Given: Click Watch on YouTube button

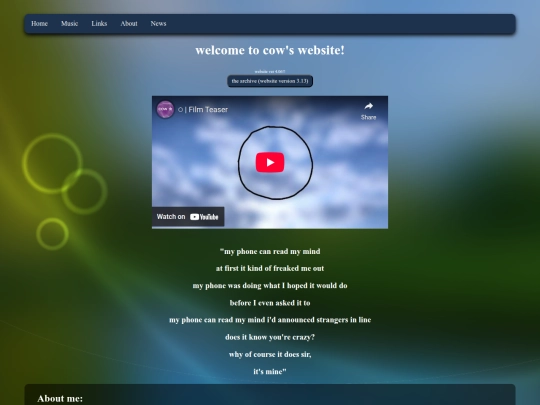Looking at the screenshot, I should coord(188,217).
